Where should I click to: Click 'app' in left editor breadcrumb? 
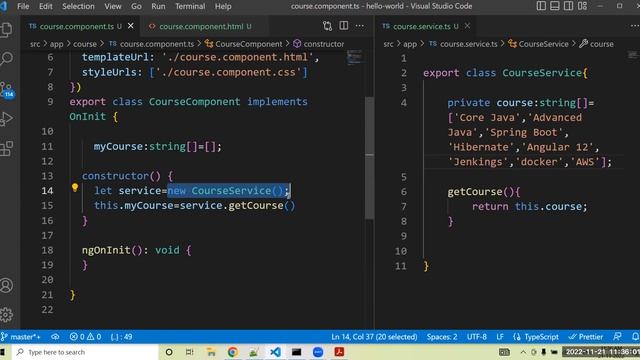pyautogui.click(x=56, y=44)
